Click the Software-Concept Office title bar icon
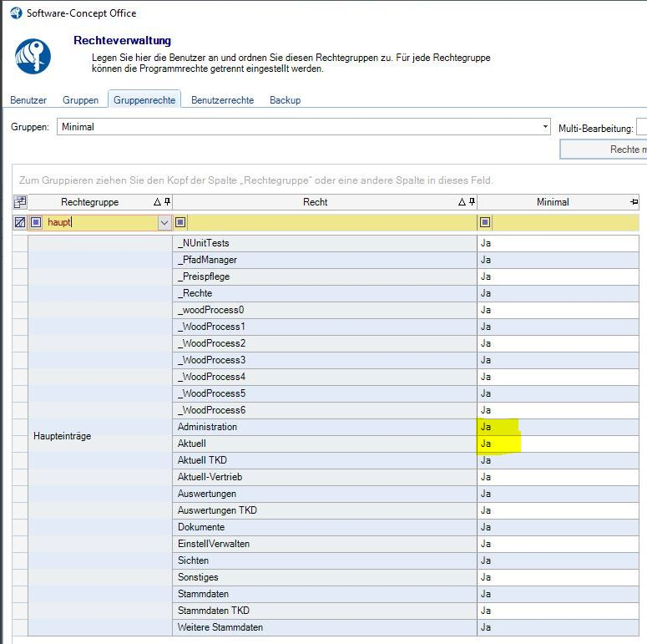The image size is (647, 644). (16, 13)
